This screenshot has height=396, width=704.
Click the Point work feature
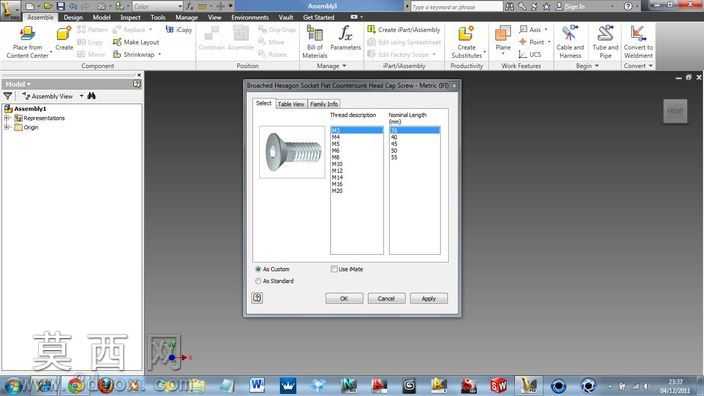[x=532, y=42]
